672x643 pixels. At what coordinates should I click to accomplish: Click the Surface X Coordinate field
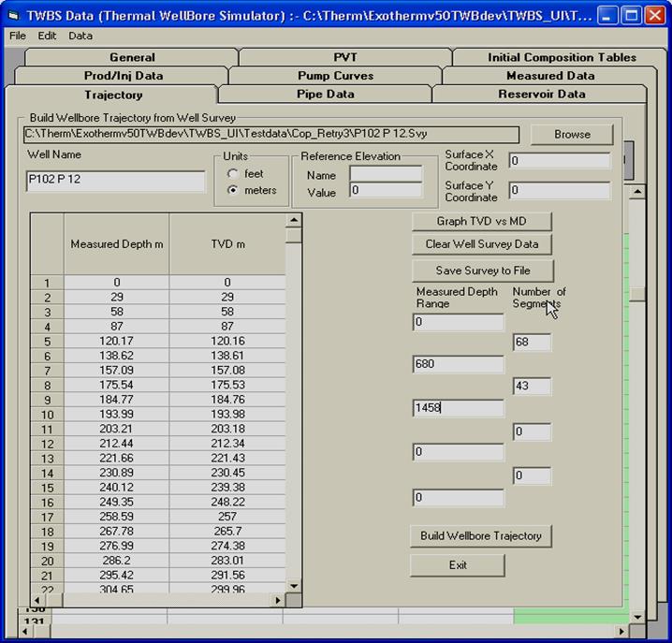click(x=560, y=160)
